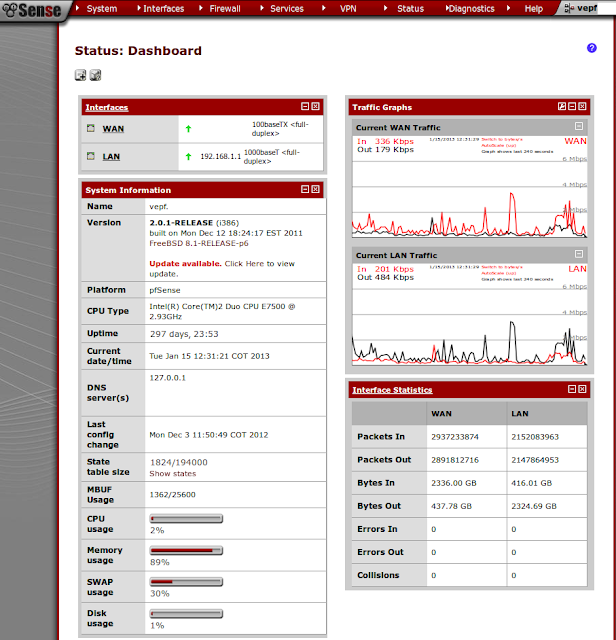Open the Firewall menu
This screenshot has width=616, height=640.
coord(225,9)
